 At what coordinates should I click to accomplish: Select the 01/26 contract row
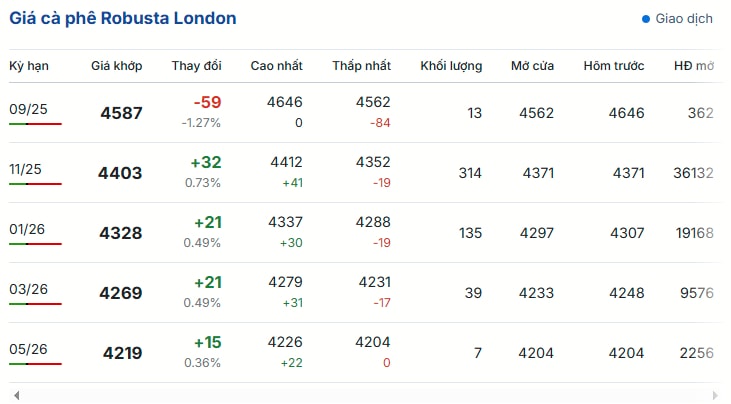coord(366,233)
